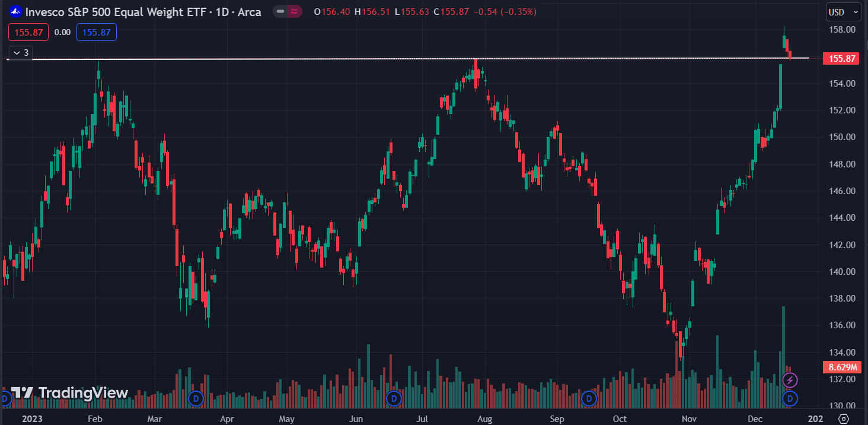Click the dividend D marker before October
868x425 pixels.
[589, 398]
